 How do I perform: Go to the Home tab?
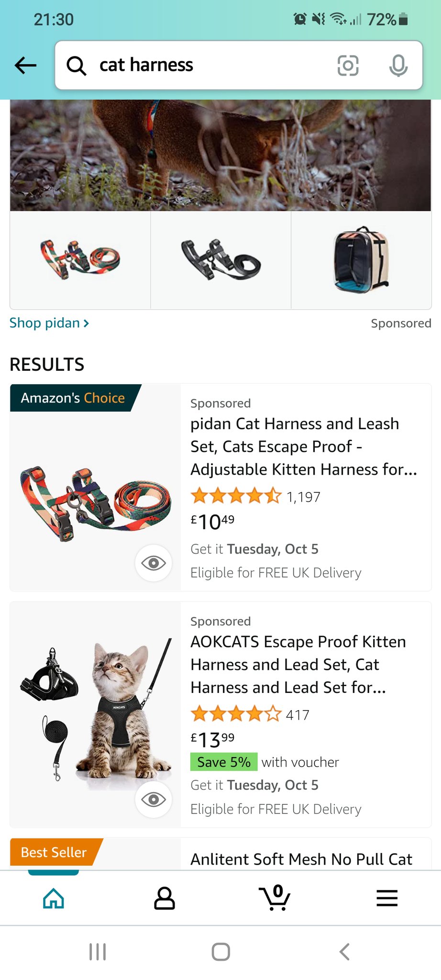tap(54, 898)
